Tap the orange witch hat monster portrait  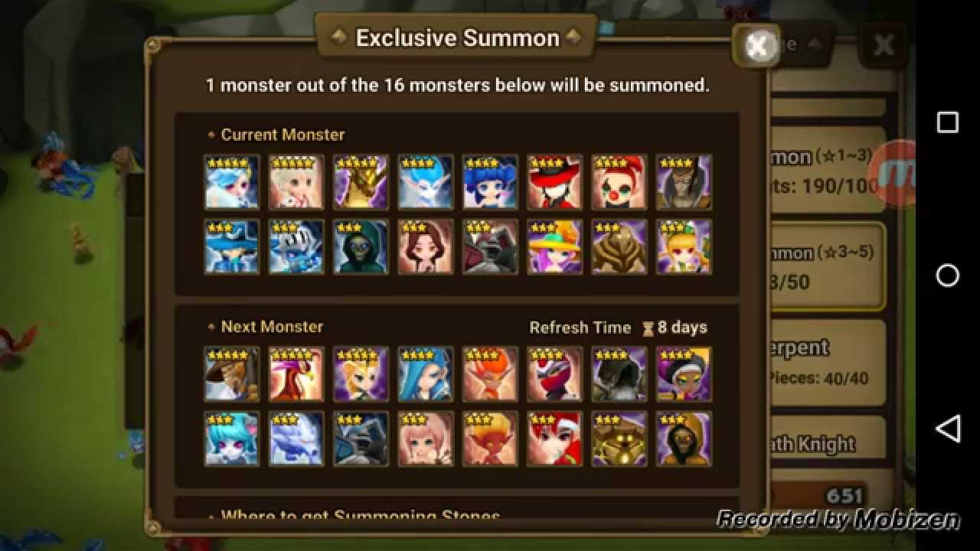coord(554,246)
